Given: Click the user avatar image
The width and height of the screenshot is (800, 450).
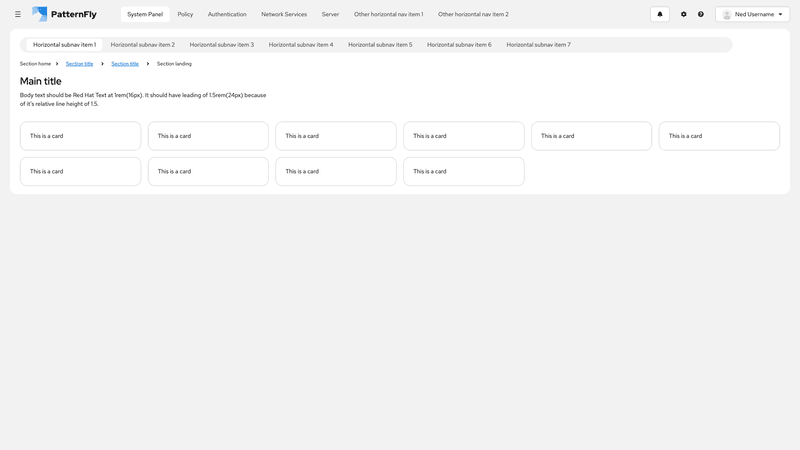Looking at the screenshot, I should coord(727,14).
